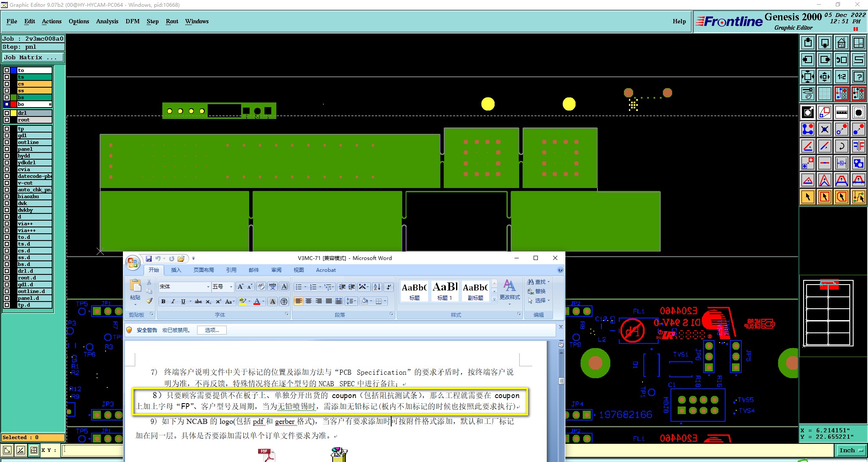Click the mirror feature icon (FF)
Image resolution: width=868 pixels, height=462 pixels.
click(858, 146)
